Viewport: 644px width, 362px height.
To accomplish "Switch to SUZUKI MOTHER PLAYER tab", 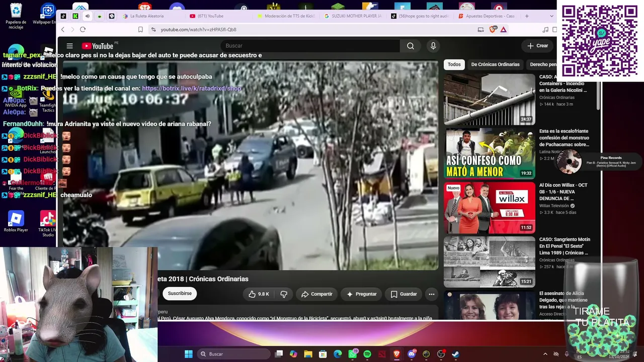I will [x=353, y=16].
